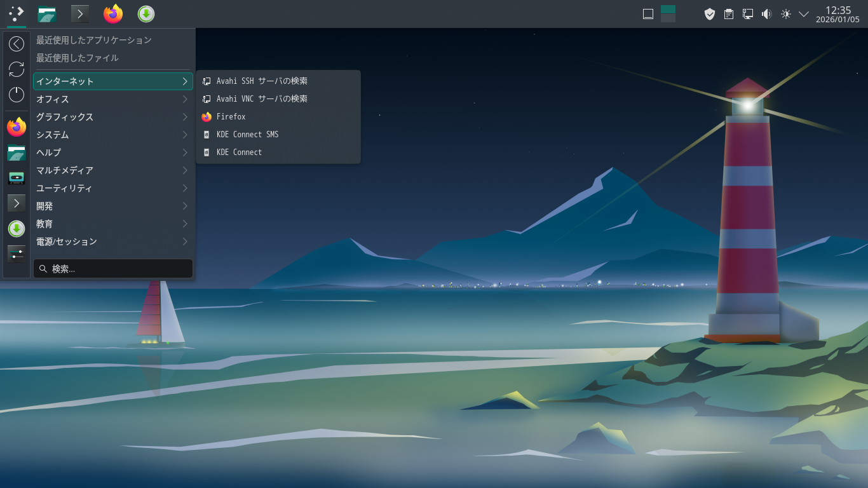Click the application launcher icon in the top panel
The image size is (868, 488).
17,13
